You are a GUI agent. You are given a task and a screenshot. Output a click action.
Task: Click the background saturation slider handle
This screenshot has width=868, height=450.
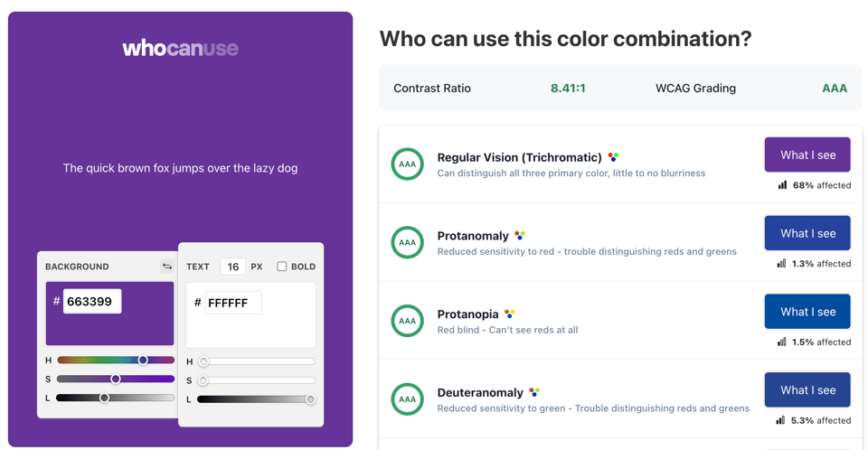pos(116,380)
